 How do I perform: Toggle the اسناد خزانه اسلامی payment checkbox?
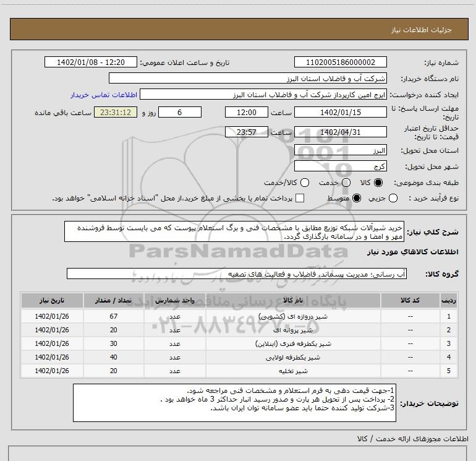pyautogui.click(x=300, y=198)
